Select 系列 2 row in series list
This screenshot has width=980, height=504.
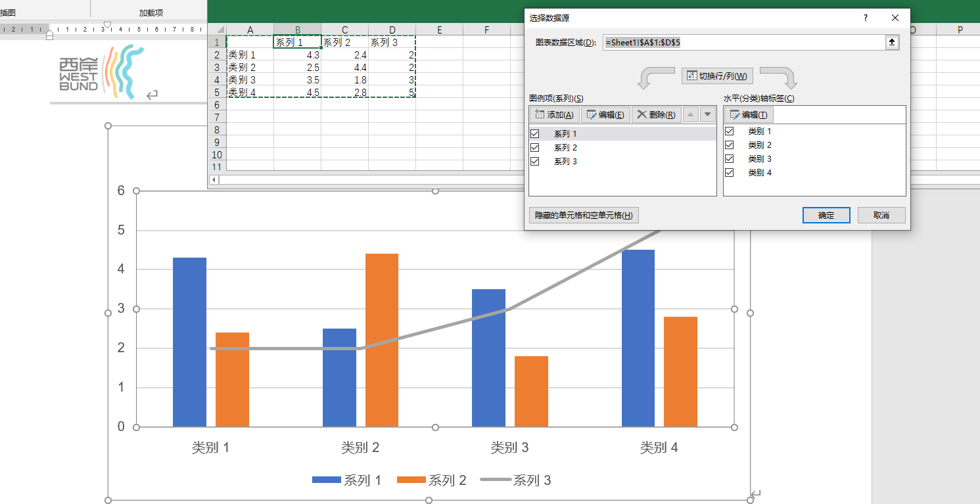622,147
